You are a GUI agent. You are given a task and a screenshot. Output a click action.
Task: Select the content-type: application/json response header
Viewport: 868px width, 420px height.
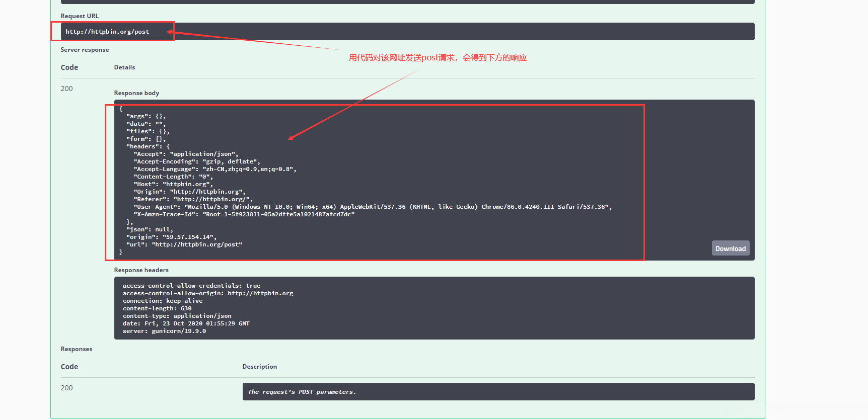177,316
